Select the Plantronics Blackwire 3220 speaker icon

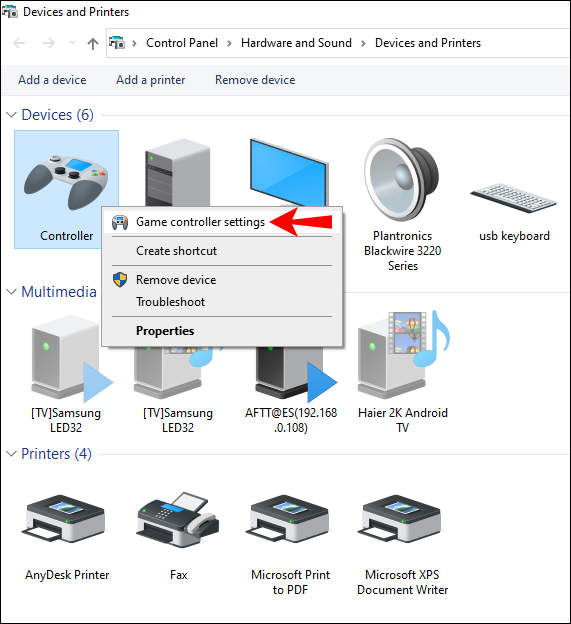click(x=401, y=180)
